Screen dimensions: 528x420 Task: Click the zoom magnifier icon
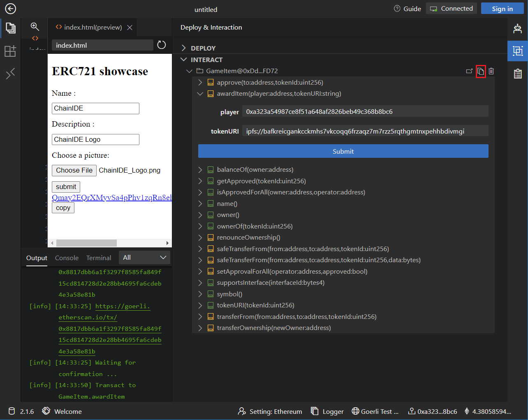35,27
